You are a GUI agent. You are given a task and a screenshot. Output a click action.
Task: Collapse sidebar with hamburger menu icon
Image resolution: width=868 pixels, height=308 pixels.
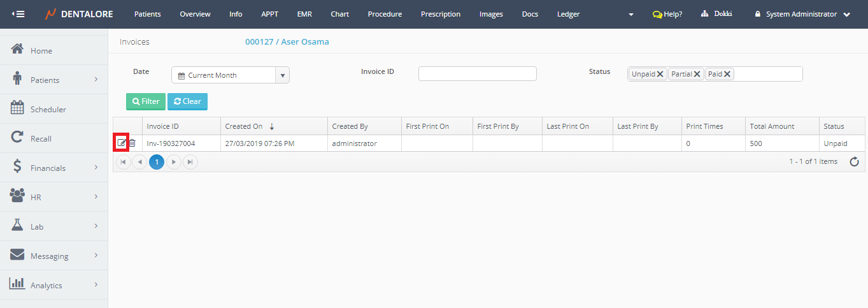(x=19, y=14)
